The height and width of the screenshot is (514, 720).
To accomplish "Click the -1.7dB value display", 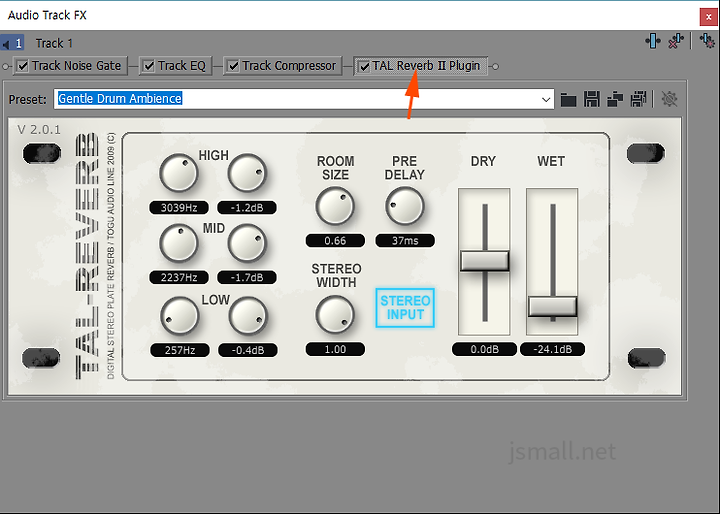I will click(247, 277).
